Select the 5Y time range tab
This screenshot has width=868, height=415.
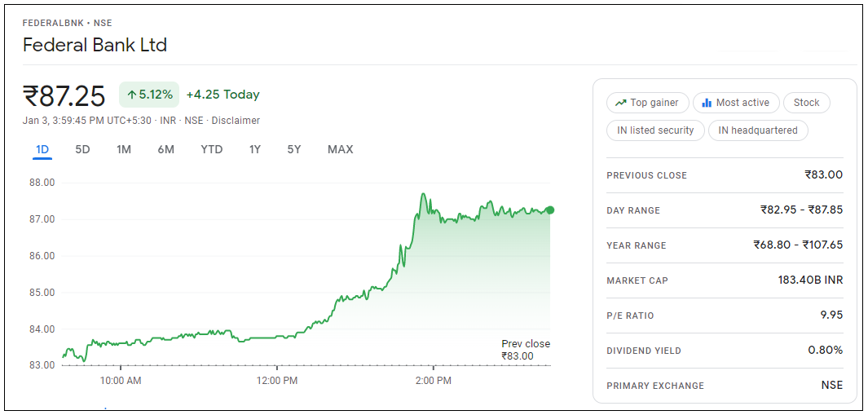click(x=294, y=149)
